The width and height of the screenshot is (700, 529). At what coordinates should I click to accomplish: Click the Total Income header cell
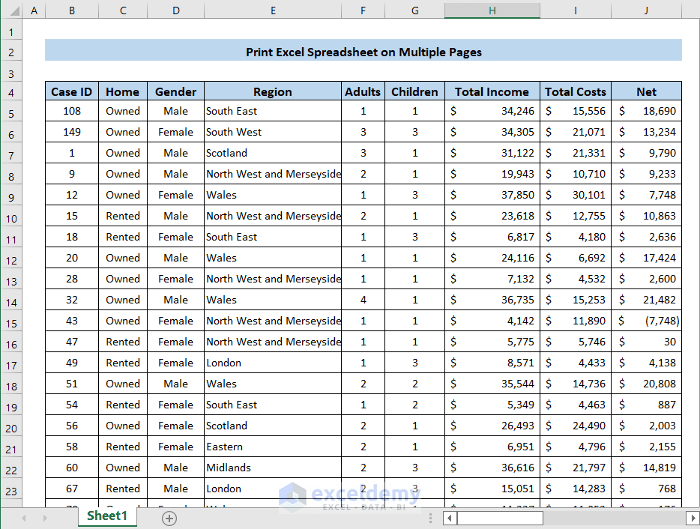coord(492,91)
